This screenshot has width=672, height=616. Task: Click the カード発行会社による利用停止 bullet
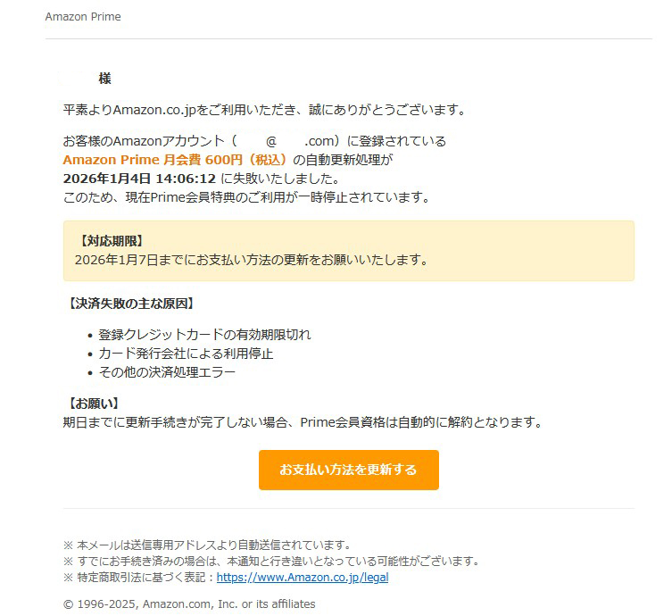coord(186,354)
